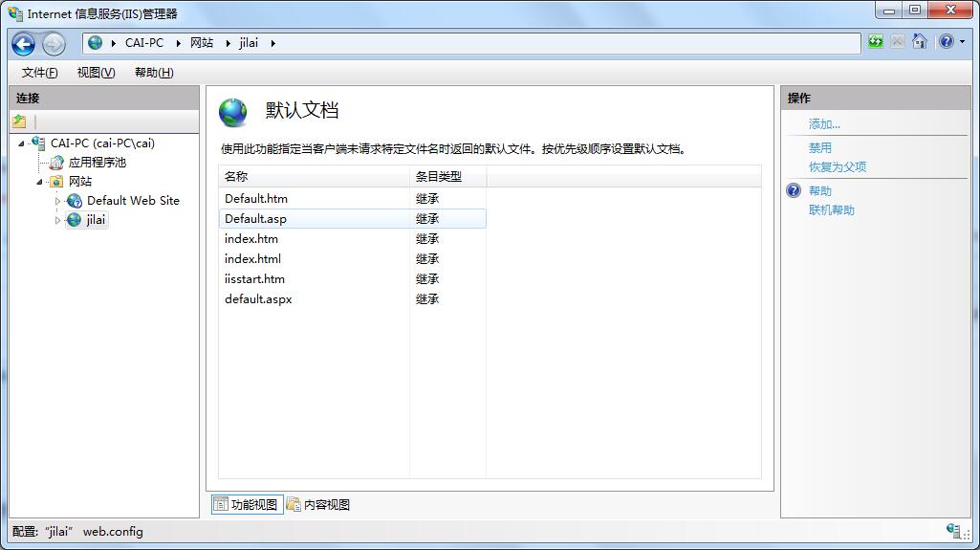This screenshot has width=980, height=550.
Task: Select the index.html row in list
Action: coord(253,259)
